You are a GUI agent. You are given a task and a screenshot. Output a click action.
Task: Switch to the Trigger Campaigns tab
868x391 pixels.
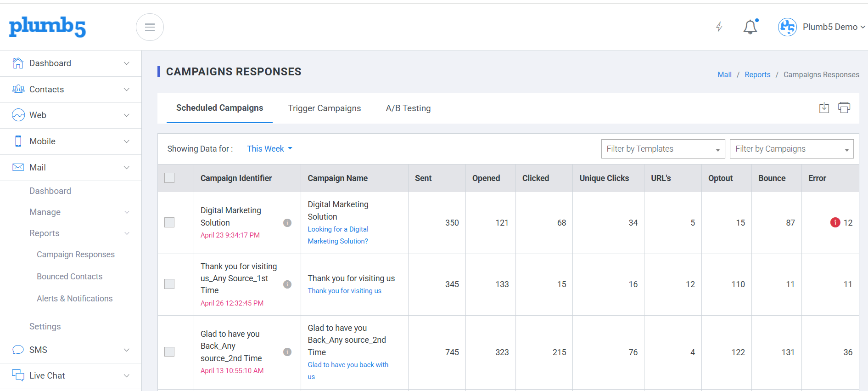pyautogui.click(x=325, y=108)
